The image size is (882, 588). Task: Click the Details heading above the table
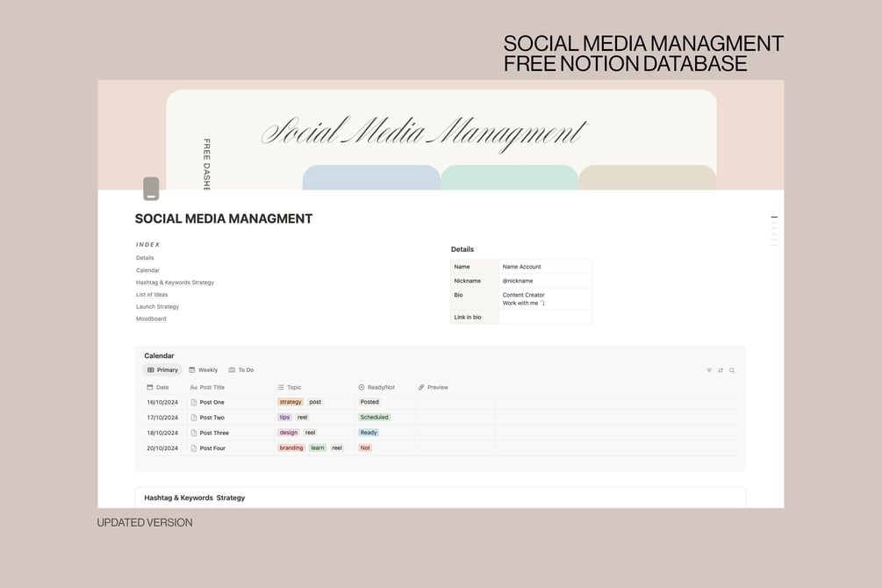point(463,249)
